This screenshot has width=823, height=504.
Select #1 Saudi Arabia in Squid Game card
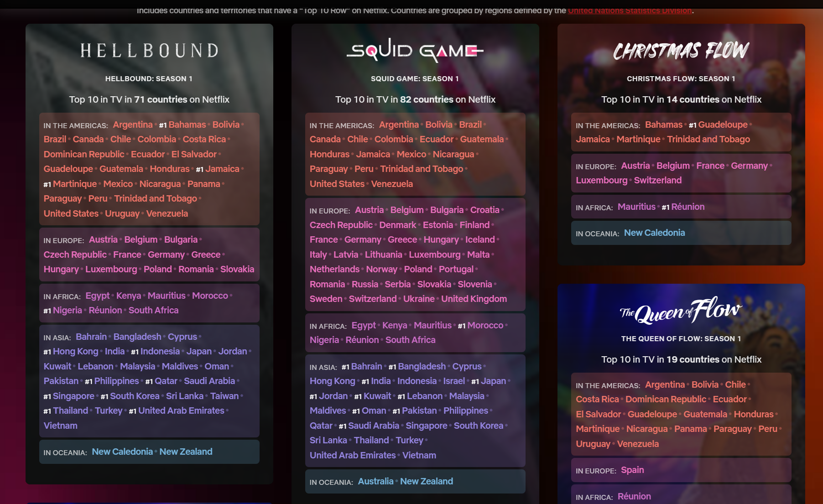pos(369,426)
